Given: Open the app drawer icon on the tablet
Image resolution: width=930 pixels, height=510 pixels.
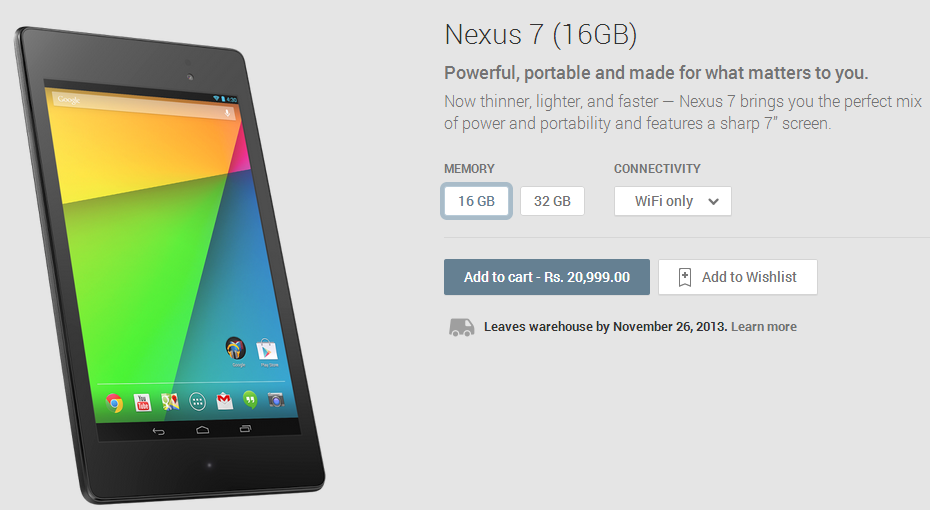Looking at the screenshot, I should [x=198, y=401].
